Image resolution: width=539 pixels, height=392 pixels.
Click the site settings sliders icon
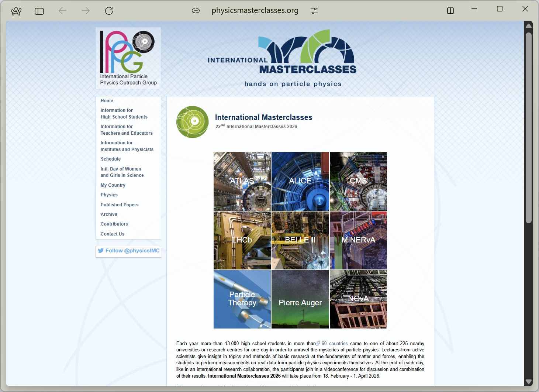314,11
